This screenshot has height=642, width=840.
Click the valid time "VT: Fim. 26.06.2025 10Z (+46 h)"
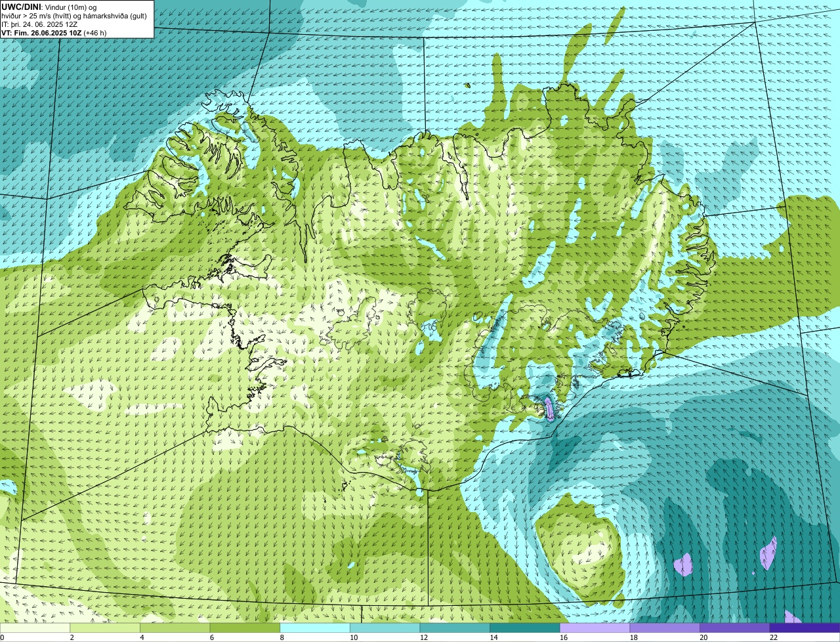[x=54, y=32]
